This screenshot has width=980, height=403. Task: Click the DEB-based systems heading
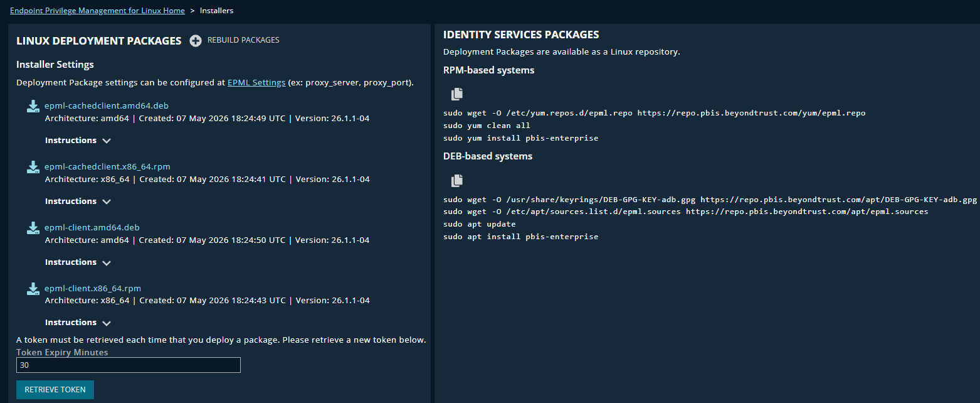coord(488,156)
